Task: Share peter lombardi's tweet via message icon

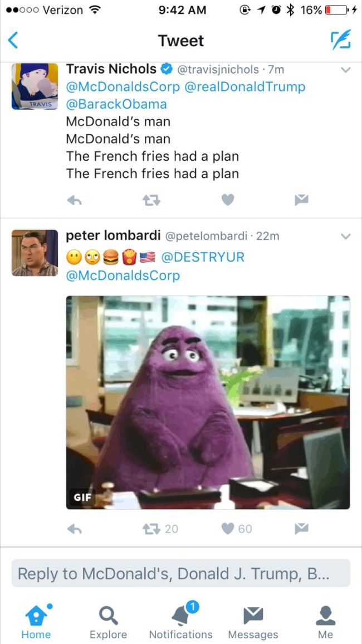Action: 302,529
